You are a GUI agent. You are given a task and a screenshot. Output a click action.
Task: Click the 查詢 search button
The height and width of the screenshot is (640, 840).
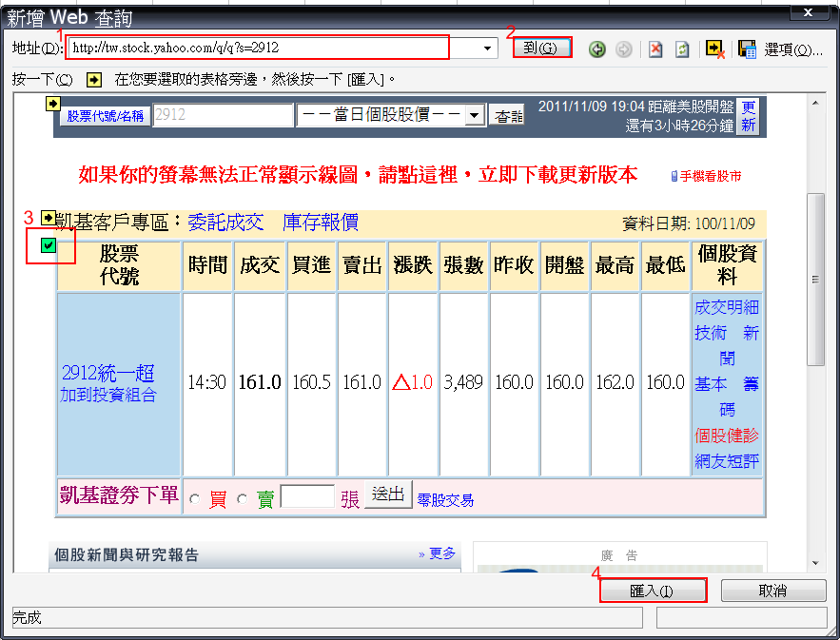pyautogui.click(x=508, y=116)
